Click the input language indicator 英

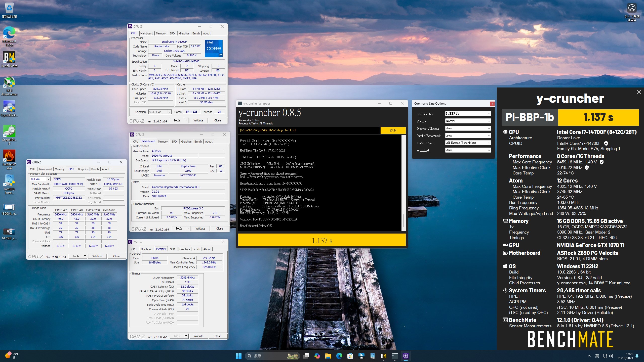597,356
